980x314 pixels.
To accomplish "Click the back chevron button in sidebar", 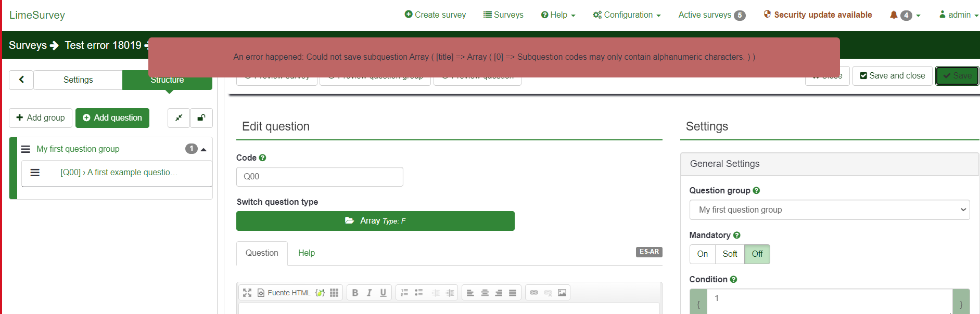I will click(x=21, y=80).
